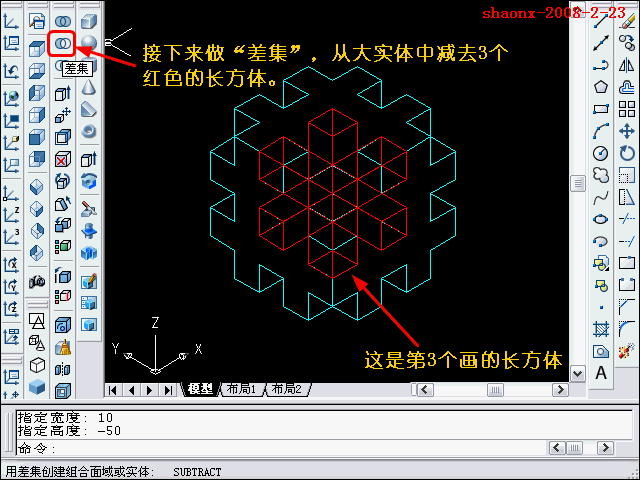640x480 pixels.
Task: Select the 3 Point UCS tool
Action: point(11,237)
